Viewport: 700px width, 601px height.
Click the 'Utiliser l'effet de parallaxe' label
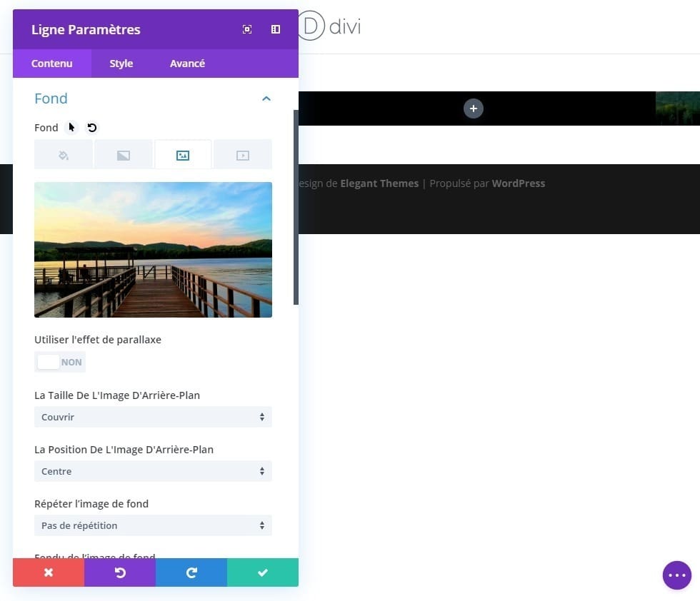coord(98,340)
